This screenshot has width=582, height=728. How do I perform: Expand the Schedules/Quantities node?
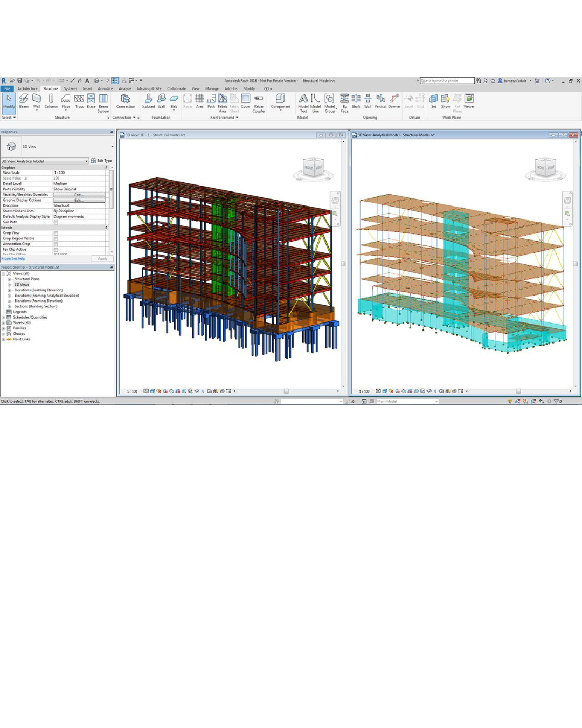(3, 317)
